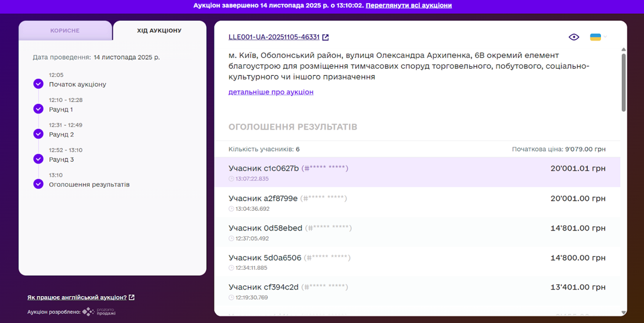This screenshot has height=323, width=644.
Task: Toggle the eye visibility icon
Action: 574,37
